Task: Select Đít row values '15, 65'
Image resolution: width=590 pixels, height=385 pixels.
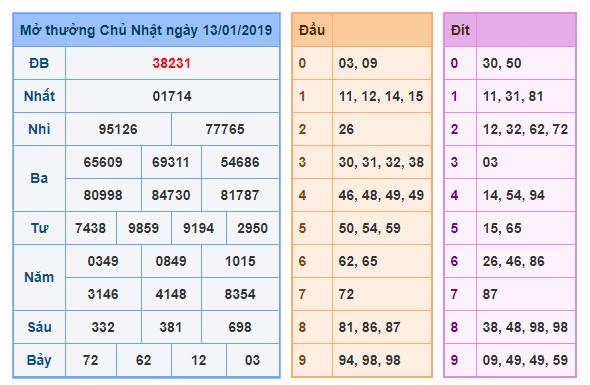Action: [x=502, y=228]
